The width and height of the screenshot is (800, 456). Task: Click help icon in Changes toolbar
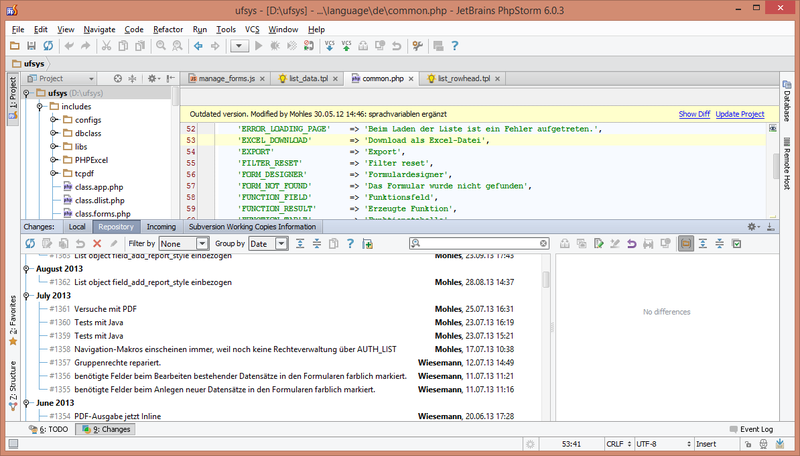pos(350,244)
